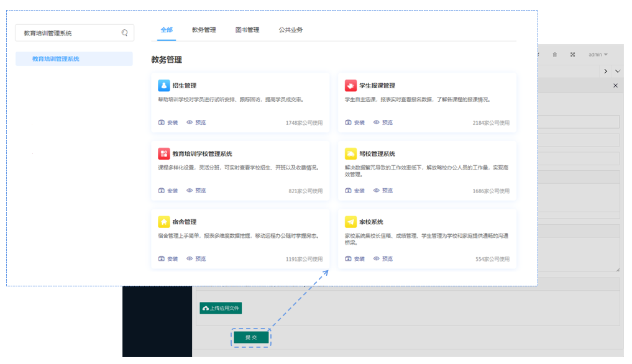
Task: Click the 驾校管理系统 yellow app icon
Action: pyautogui.click(x=350, y=153)
